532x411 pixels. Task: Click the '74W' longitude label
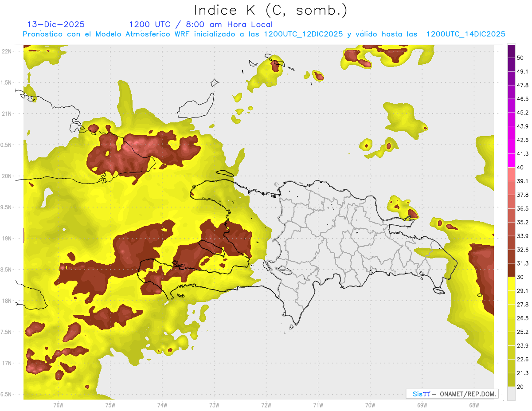(x=162, y=405)
